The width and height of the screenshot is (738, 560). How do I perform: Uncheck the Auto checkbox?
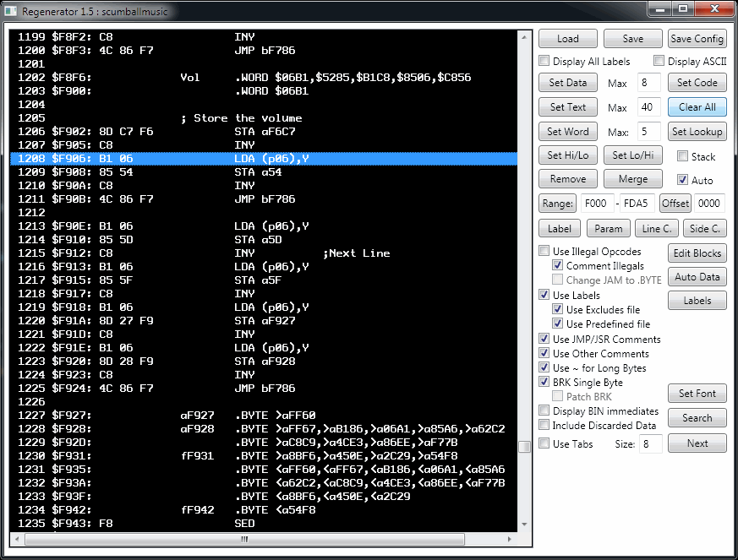point(682,180)
